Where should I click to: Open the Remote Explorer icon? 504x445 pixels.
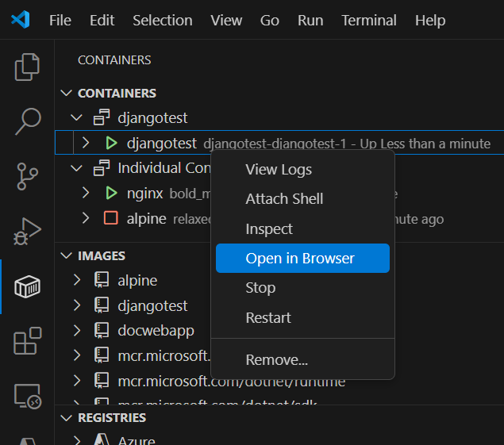(x=27, y=396)
